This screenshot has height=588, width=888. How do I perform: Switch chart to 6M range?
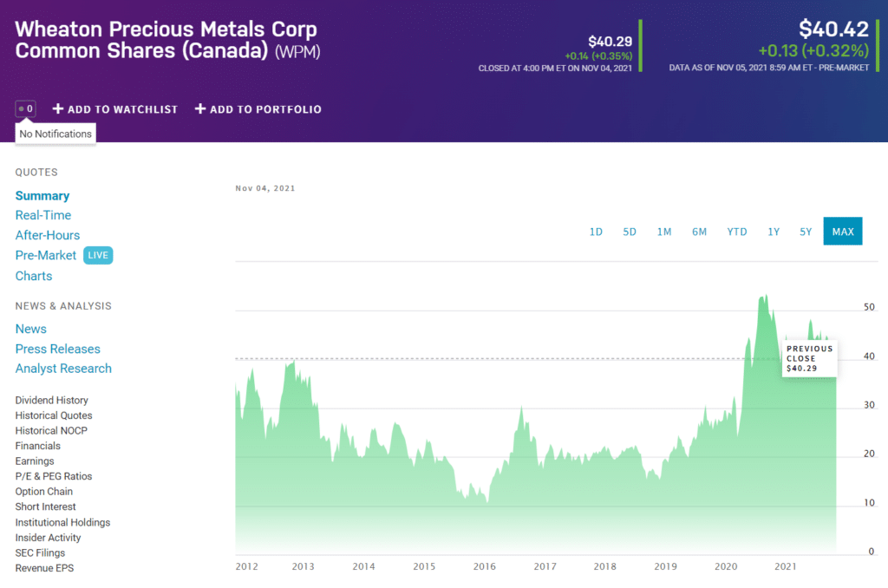pyautogui.click(x=700, y=232)
